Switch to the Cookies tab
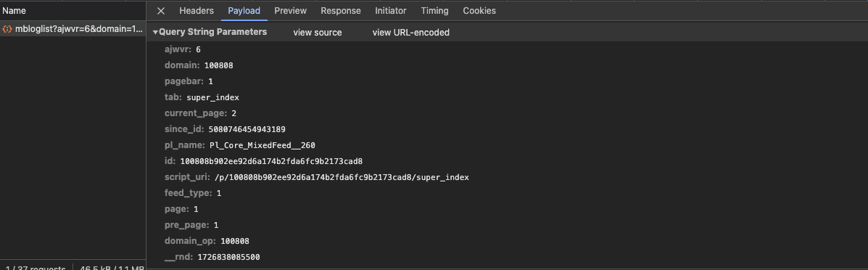The image size is (868, 270). point(479,11)
